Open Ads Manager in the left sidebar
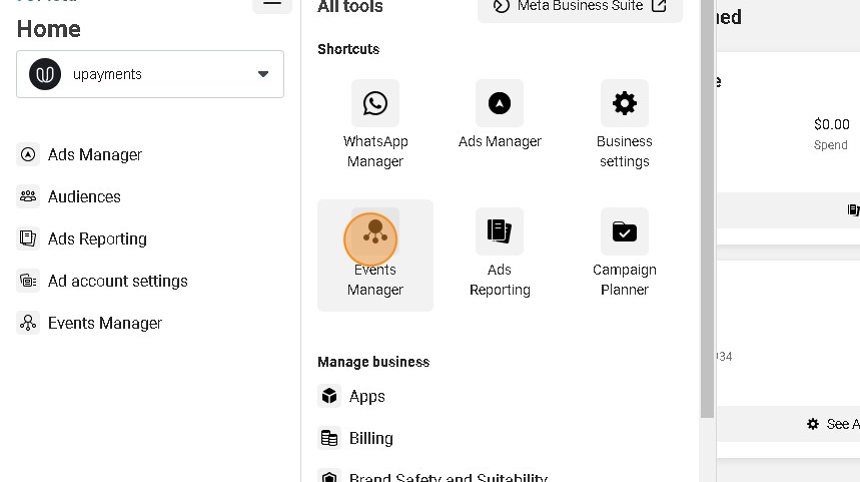Screen dimensions: 860x482 [79, 155]
